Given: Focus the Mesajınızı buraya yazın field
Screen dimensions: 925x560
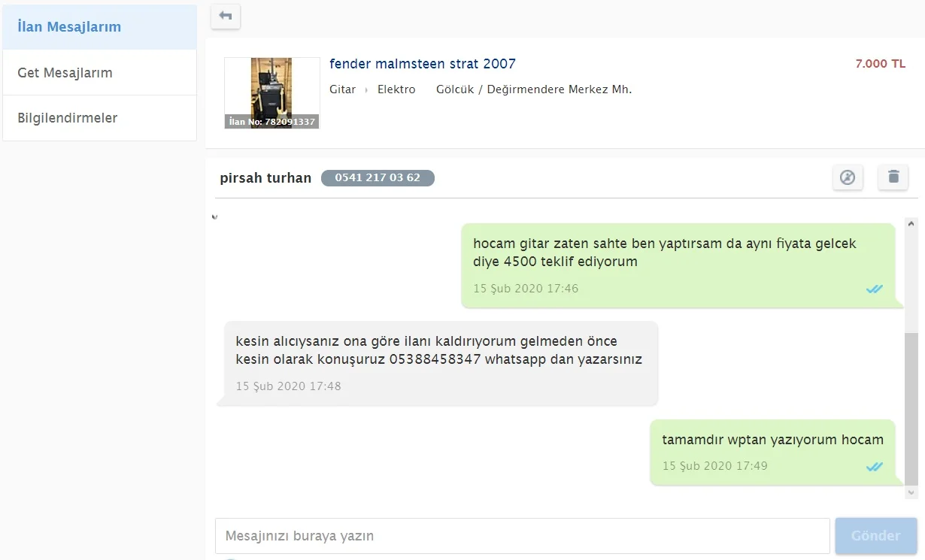Looking at the screenshot, I should pyautogui.click(x=522, y=536).
